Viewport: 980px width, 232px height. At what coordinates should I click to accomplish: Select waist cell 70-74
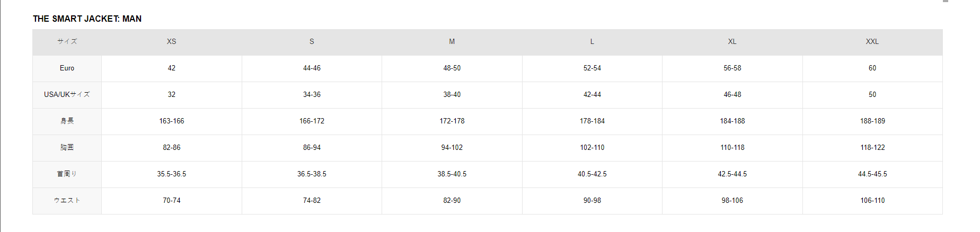pos(171,200)
